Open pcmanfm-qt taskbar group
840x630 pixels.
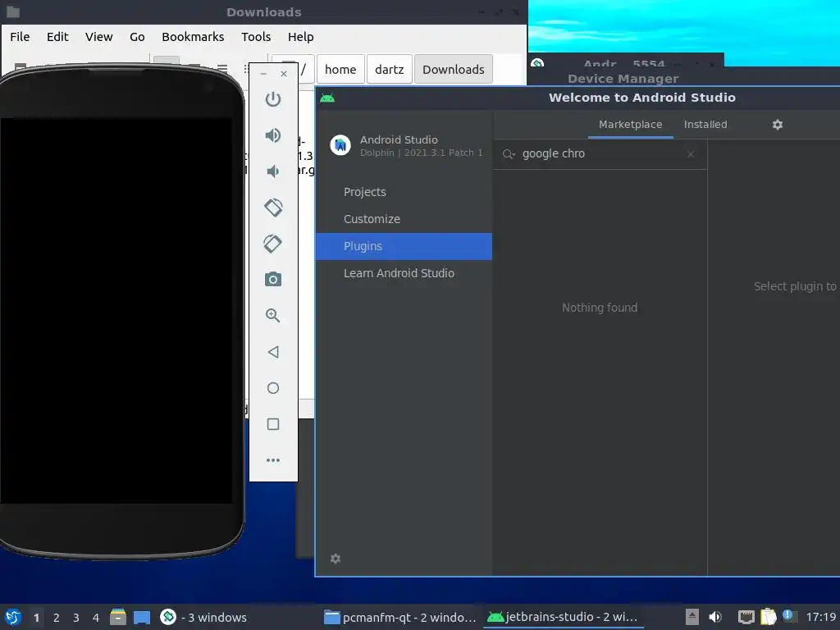399,617
